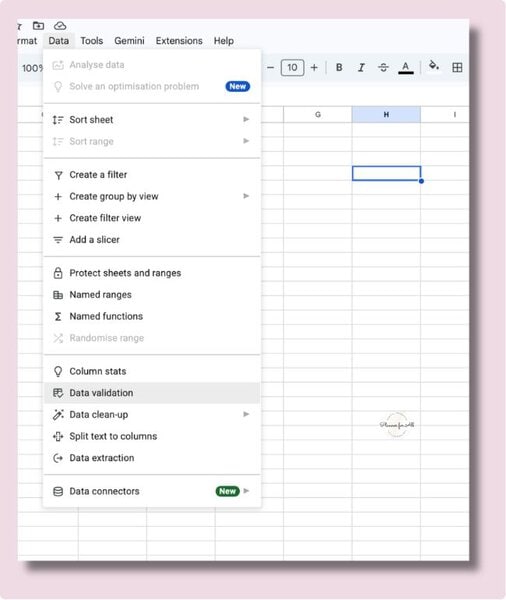This screenshot has width=506, height=600.
Task: Increase font size with plus button
Action: tap(314, 68)
